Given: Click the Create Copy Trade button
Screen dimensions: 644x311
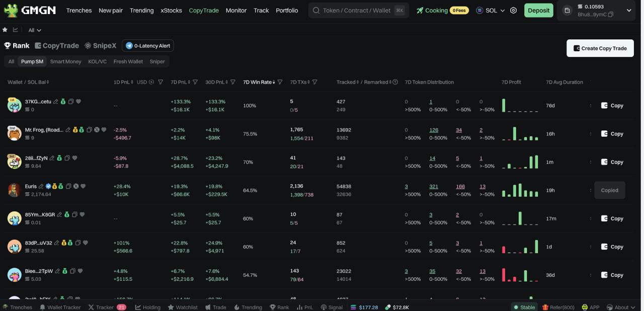Looking at the screenshot, I should [600, 48].
